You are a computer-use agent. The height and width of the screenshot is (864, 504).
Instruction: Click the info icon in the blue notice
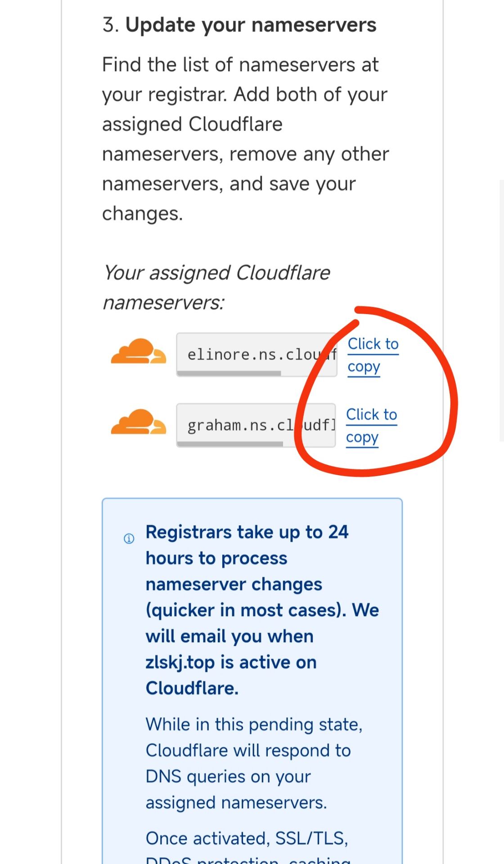click(x=129, y=538)
